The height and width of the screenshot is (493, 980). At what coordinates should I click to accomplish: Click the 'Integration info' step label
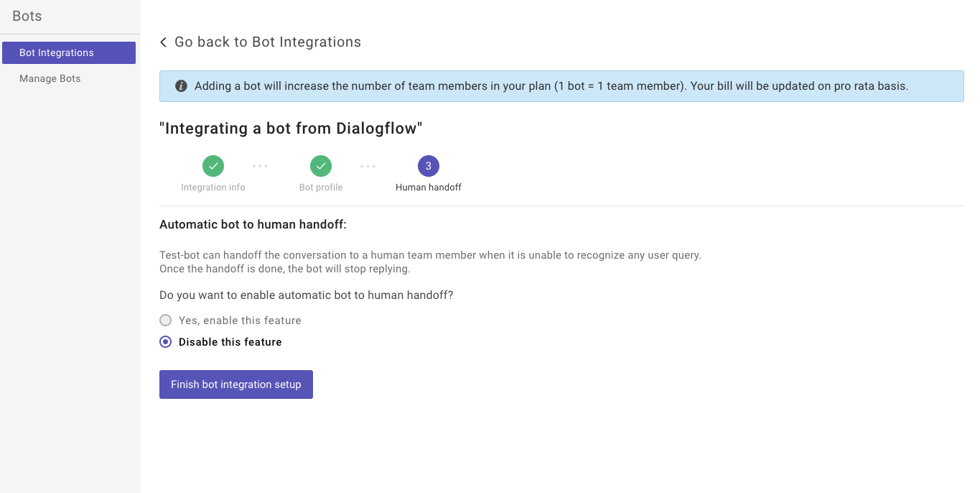click(213, 188)
